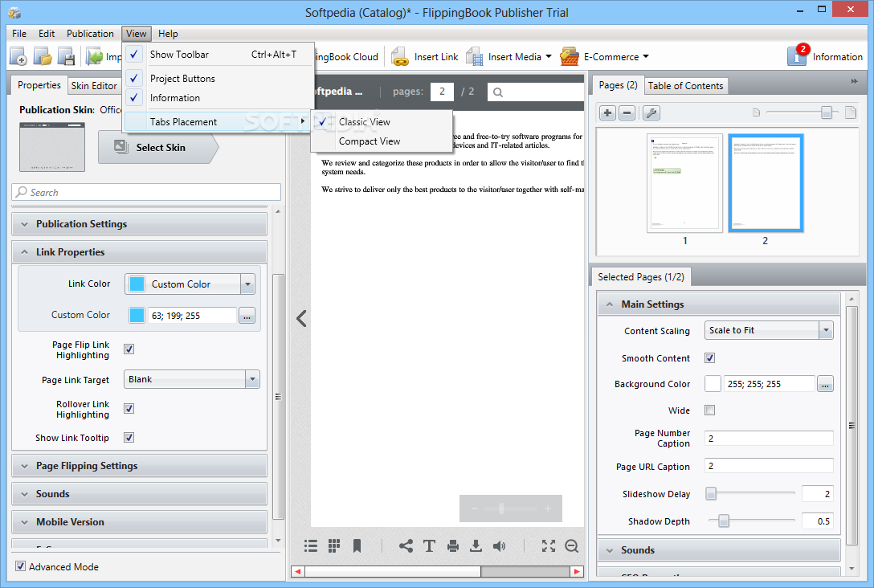Image resolution: width=874 pixels, height=588 pixels.
Task: Toggle sound speaker icon in viewer
Action: coord(500,545)
